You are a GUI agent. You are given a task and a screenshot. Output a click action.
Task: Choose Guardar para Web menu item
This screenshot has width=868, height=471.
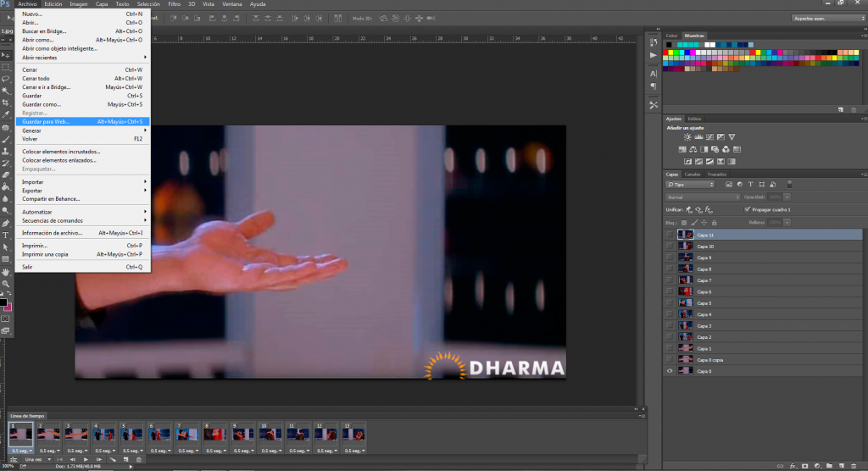[82, 122]
